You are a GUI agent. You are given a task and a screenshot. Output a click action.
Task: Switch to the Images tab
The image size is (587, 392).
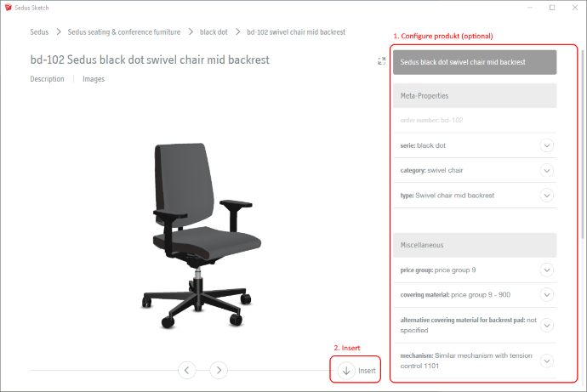coord(94,79)
